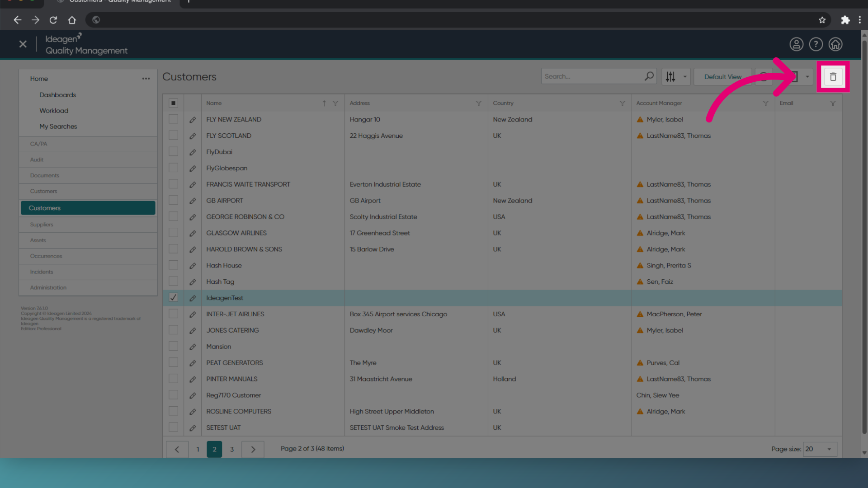This screenshot has width=868, height=488.
Task: Sort by Name using the arrow
Action: [324, 103]
